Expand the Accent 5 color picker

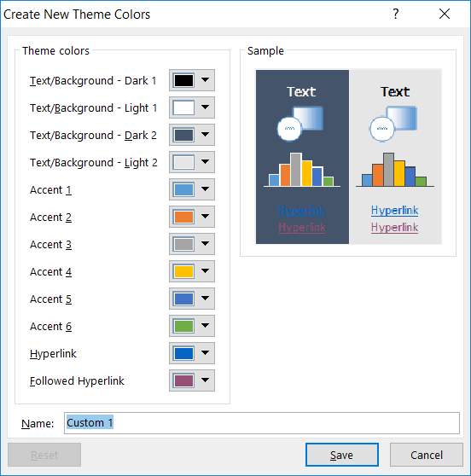tap(192, 299)
